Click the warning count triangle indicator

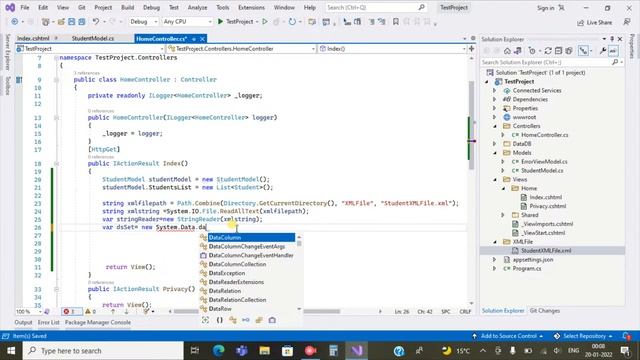pyautogui.click(x=91, y=311)
